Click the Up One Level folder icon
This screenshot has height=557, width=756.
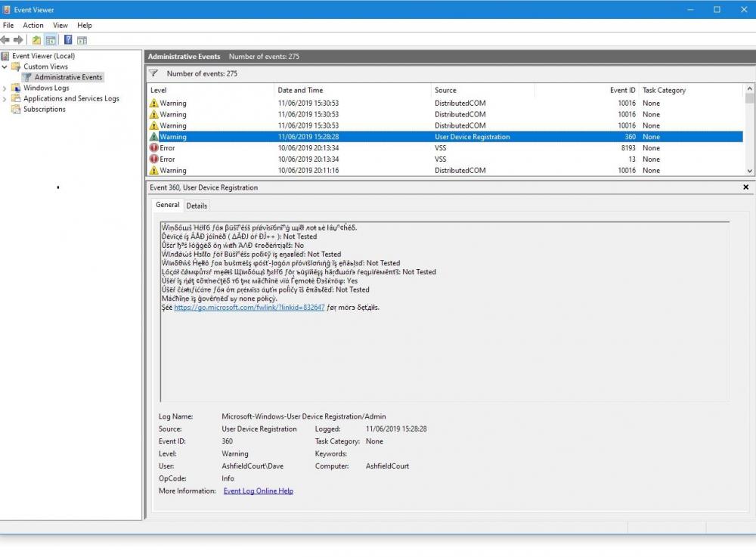tap(36, 40)
